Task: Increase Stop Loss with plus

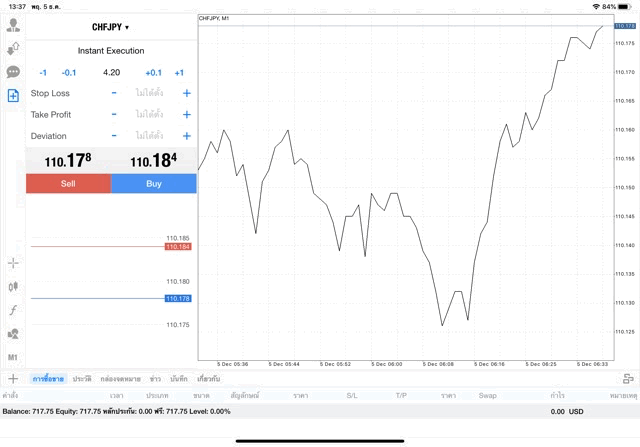Action: [186, 93]
